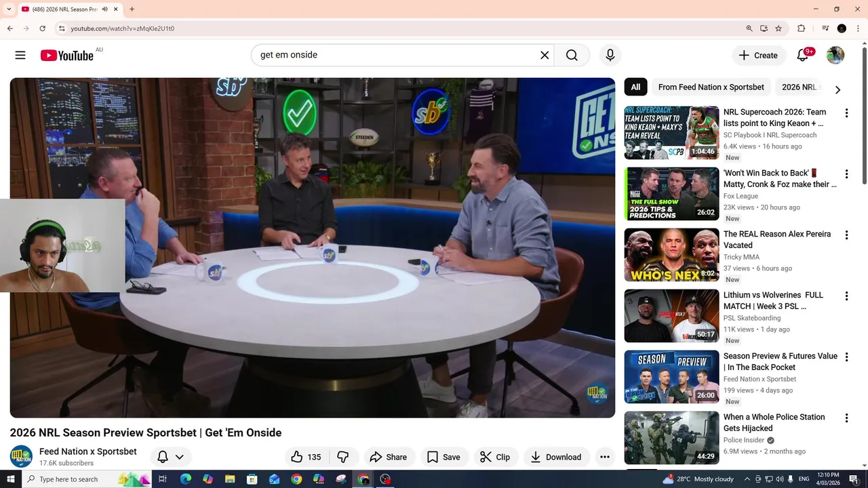Open Feed Nation x Sportsbet channel avatar
Screen dimensions: 868x488
pos(21,457)
